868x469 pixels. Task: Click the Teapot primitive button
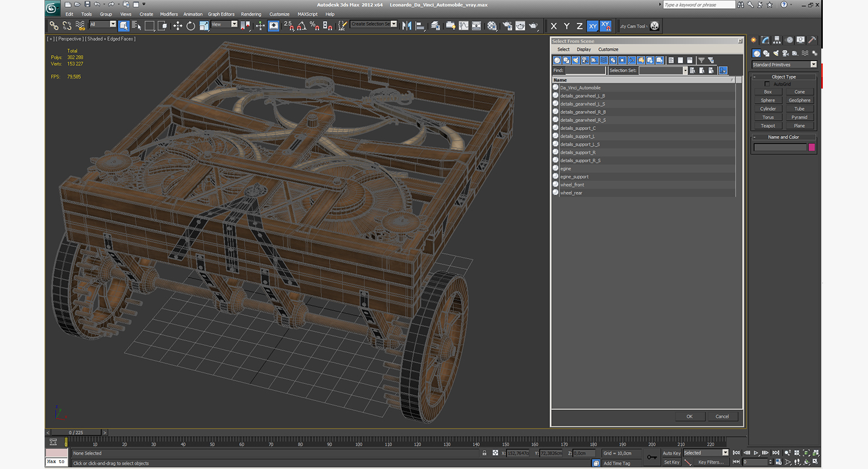point(768,125)
